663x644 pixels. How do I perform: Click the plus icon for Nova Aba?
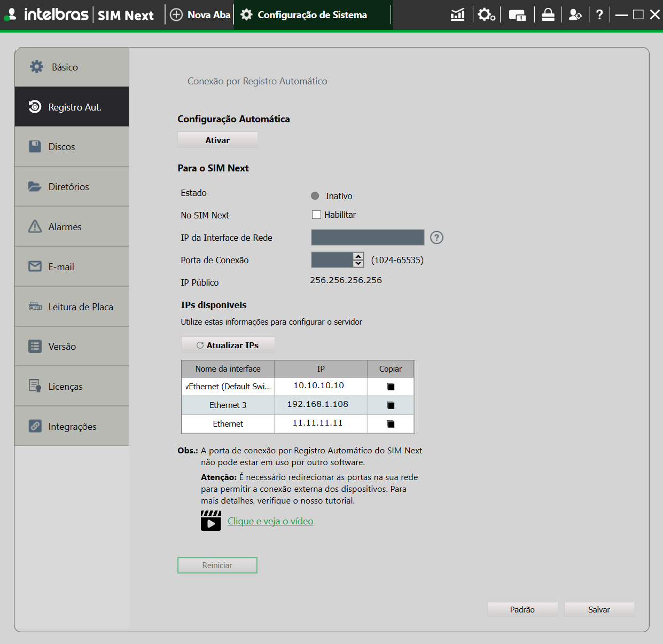(176, 15)
